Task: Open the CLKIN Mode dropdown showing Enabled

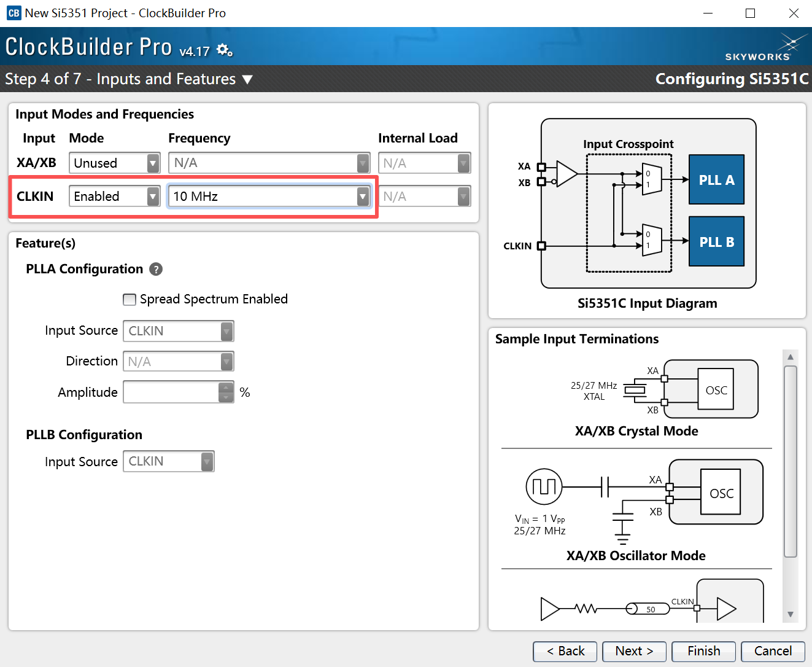Action: coord(115,196)
